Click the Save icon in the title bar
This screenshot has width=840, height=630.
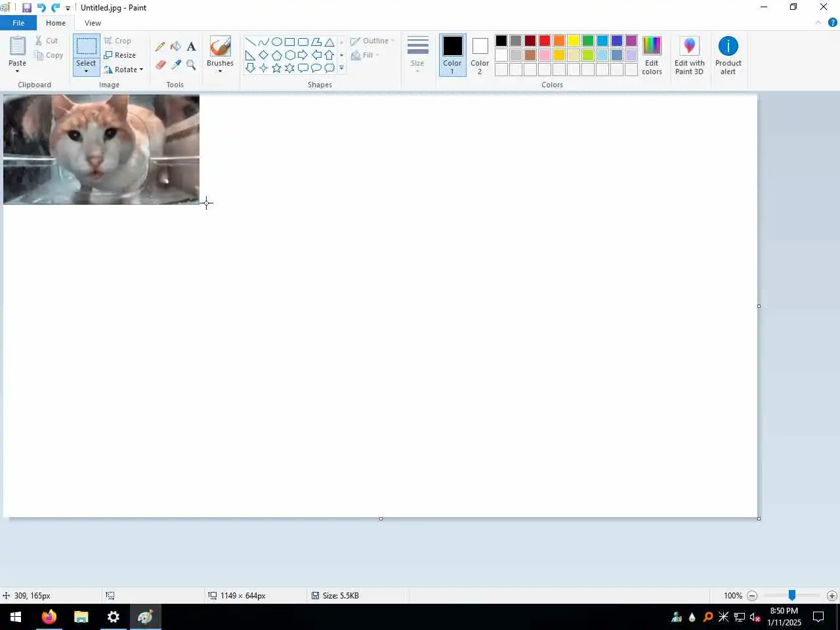coord(27,8)
